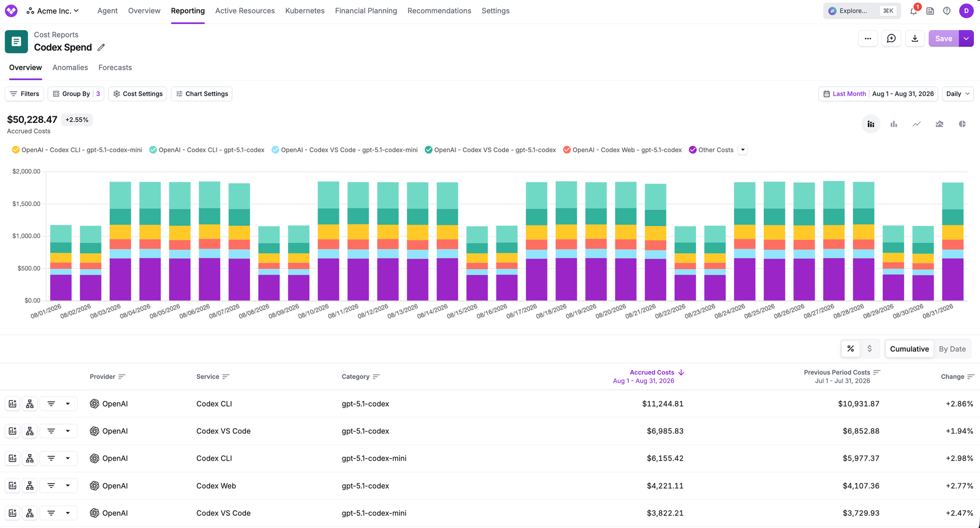The height and width of the screenshot is (528, 980).
Task: Open Cost Settings
Action: pyautogui.click(x=138, y=94)
